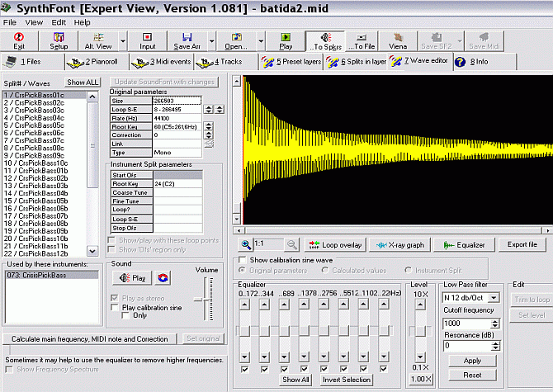The height and width of the screenshot is (392, 553).
Task: Click the Show ALL button
Action: 83,83
